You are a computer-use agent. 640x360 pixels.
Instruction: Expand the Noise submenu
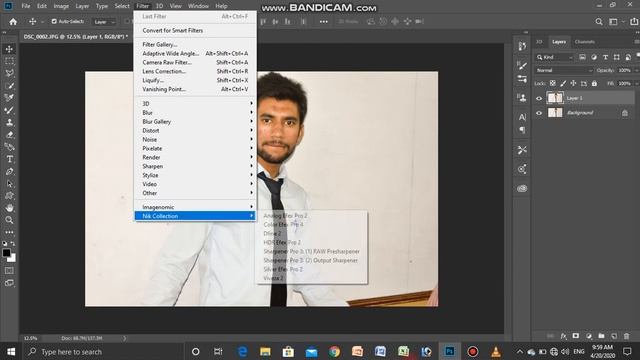pos(195,140)
